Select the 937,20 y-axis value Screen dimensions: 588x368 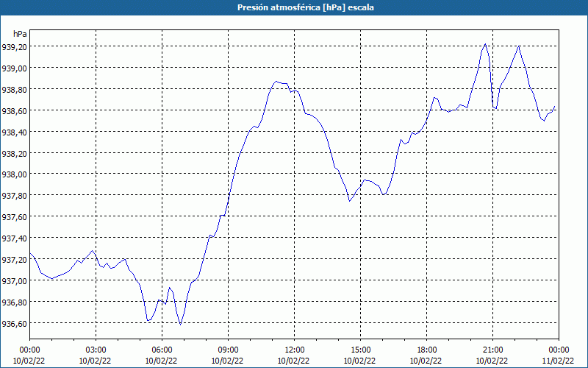tap(14, 260)
